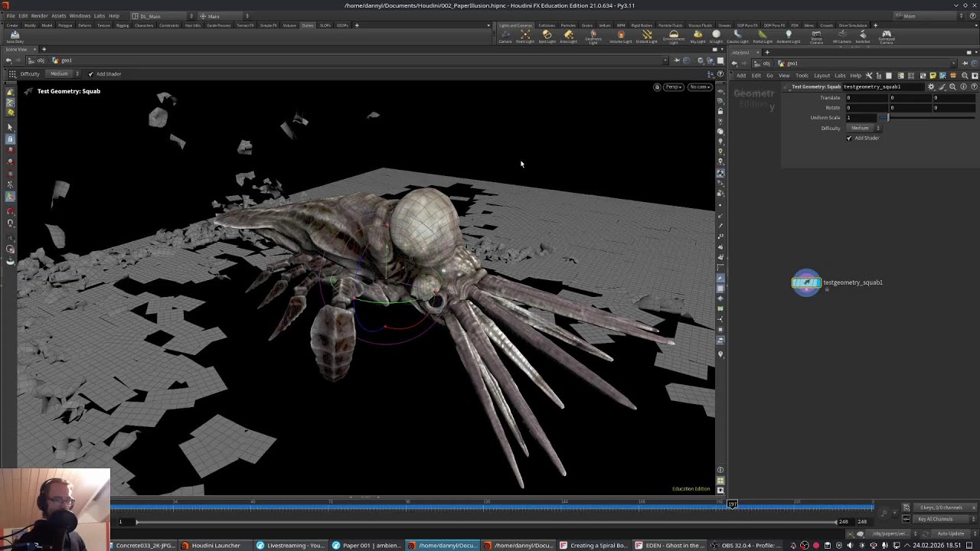Click the parameter pane search icon

pos(952,86)
